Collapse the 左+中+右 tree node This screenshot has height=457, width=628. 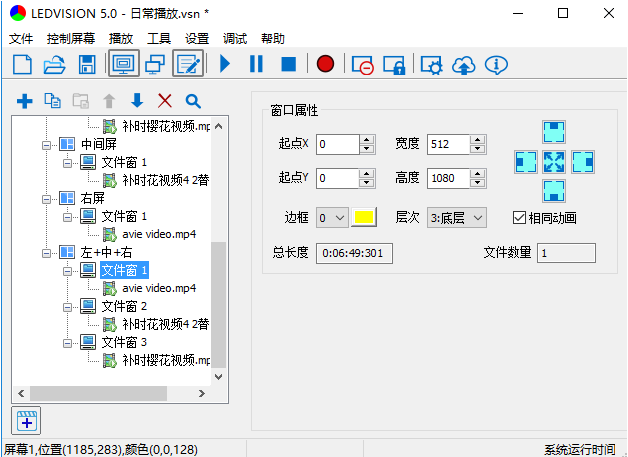[46, 252]
